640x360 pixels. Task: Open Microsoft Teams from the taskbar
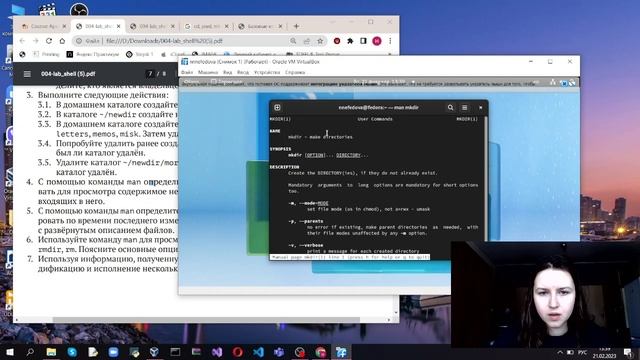[x=279, y=352]
